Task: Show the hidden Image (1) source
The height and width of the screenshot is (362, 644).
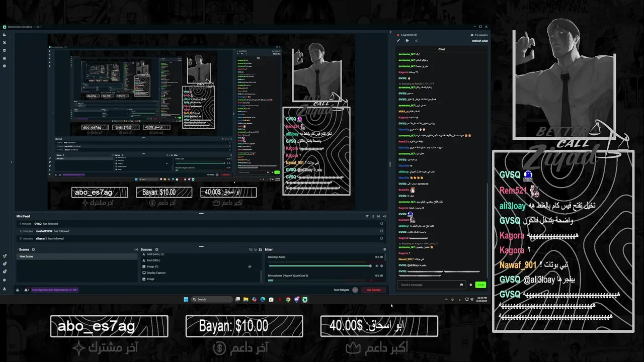Action: [250, 266]
